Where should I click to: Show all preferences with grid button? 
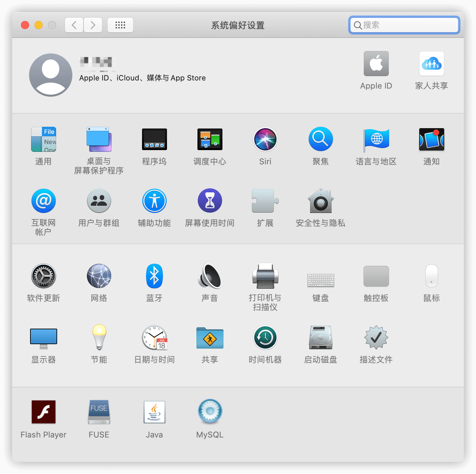click(120, 25)
